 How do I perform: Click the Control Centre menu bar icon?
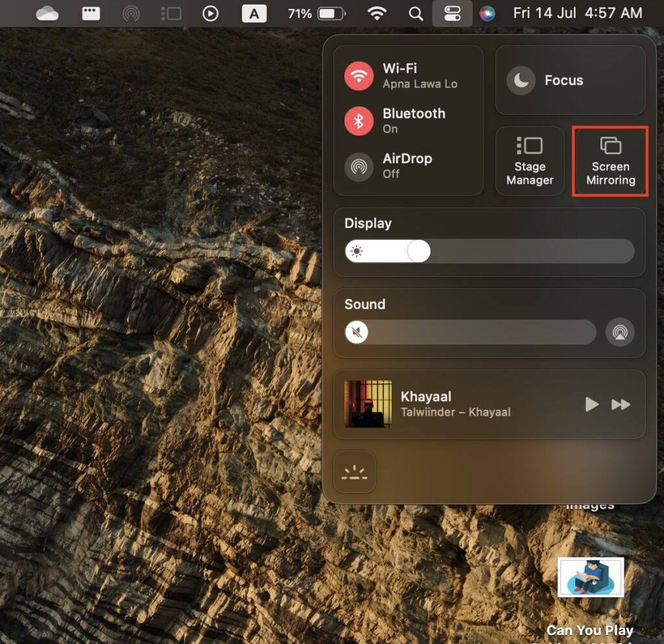tap(452, 14)
